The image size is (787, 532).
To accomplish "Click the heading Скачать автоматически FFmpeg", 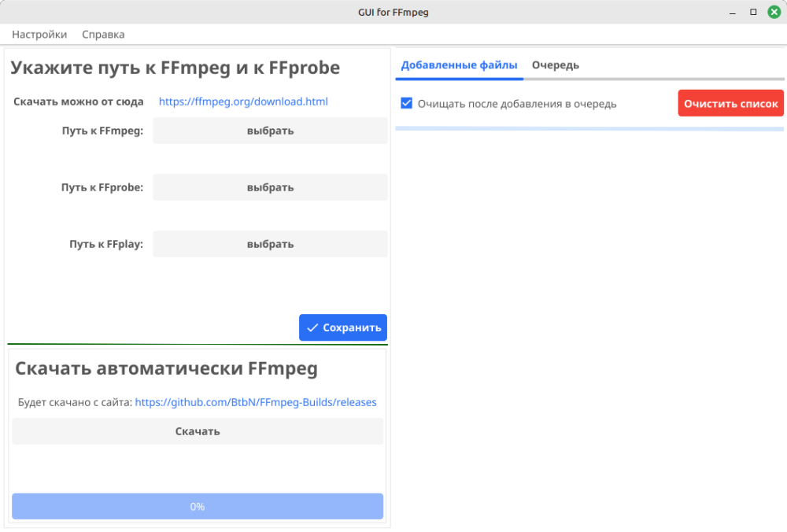I will tap(166, 369).
